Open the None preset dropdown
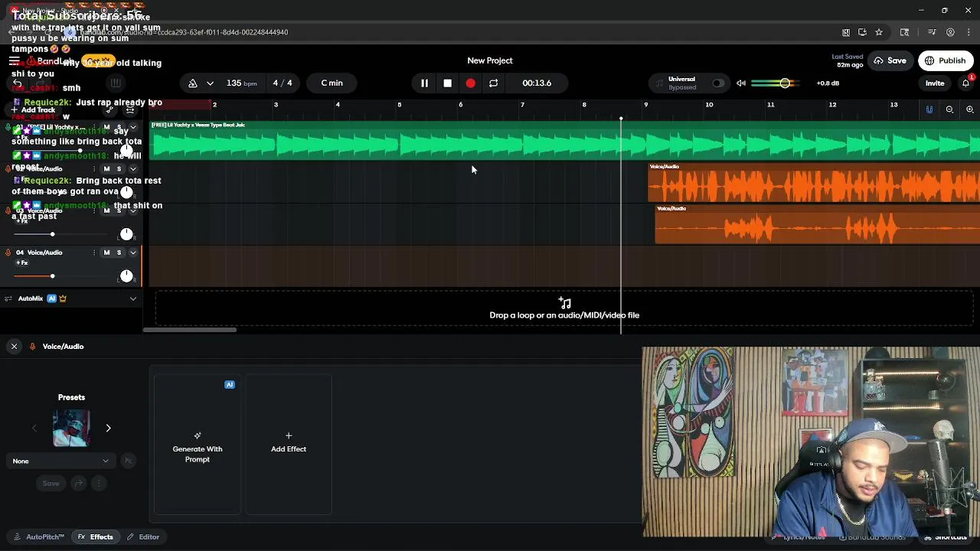The width and height of the screenshot is (980, 551). click(60, 461)
